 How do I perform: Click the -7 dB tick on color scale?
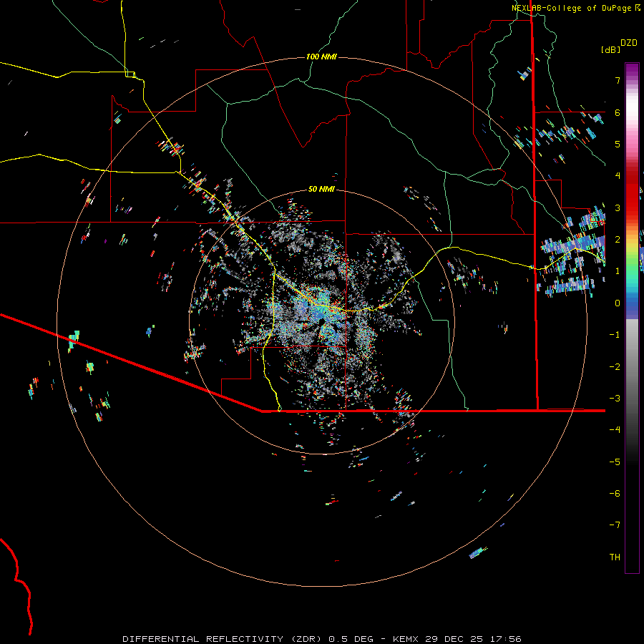tap(615, 525)
